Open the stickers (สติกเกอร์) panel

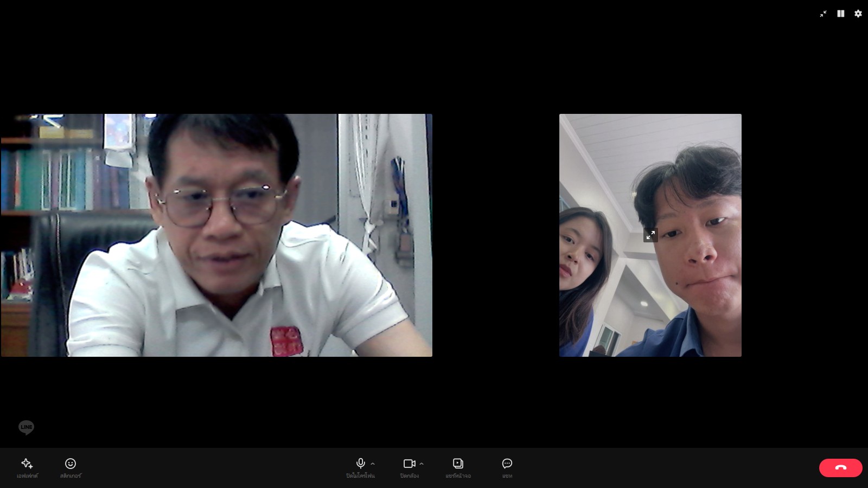(x=71, y=468)
